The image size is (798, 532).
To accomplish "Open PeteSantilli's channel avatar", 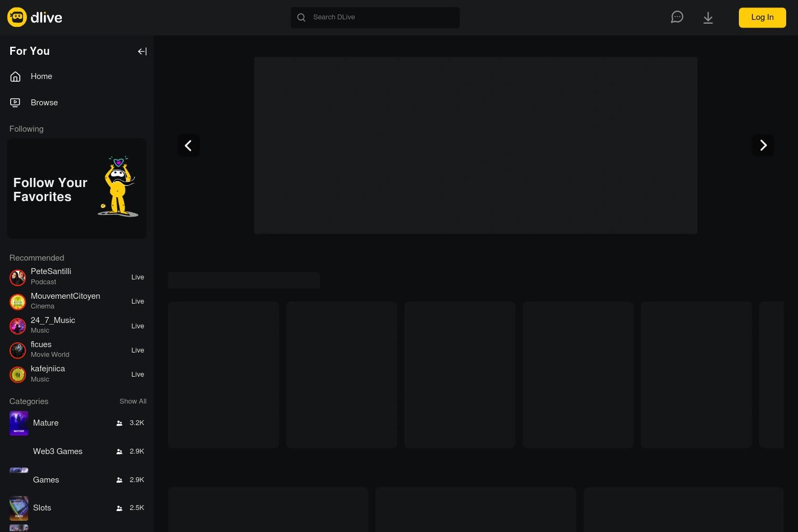I will pyautogui.click(x=18, y=277).
